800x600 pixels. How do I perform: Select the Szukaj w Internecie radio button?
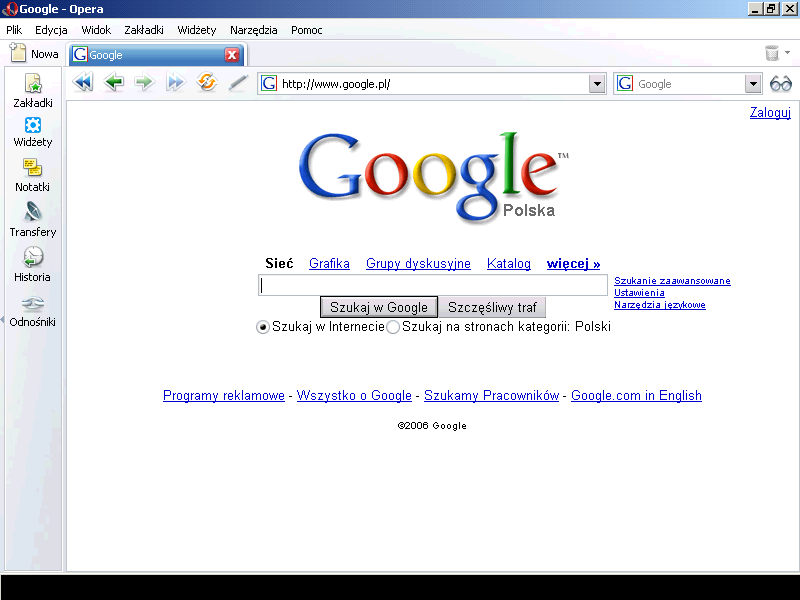(x=263, y=327)
